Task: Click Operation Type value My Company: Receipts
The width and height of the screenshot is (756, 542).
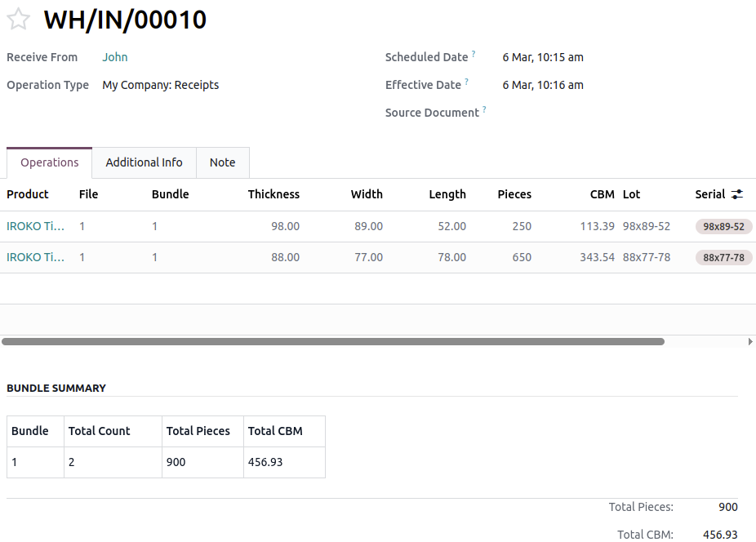Action: click(x=160, y=85)
